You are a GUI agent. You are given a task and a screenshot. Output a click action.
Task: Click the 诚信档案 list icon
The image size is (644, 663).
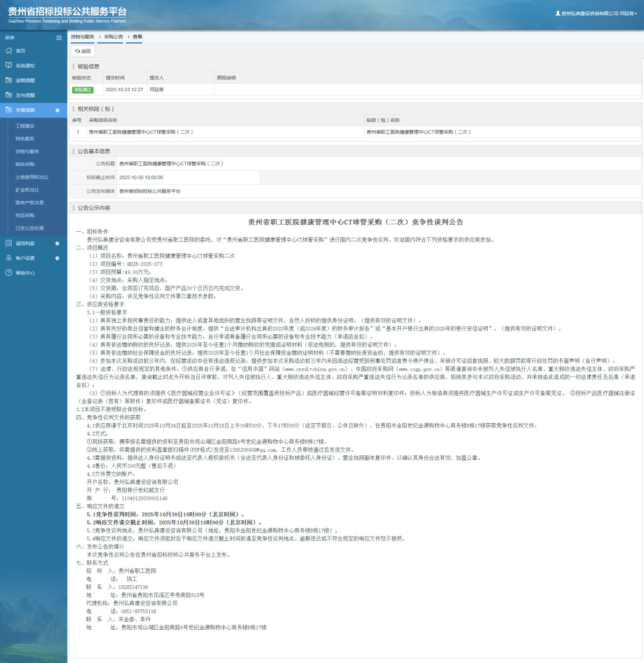click(x=9, y=243)
